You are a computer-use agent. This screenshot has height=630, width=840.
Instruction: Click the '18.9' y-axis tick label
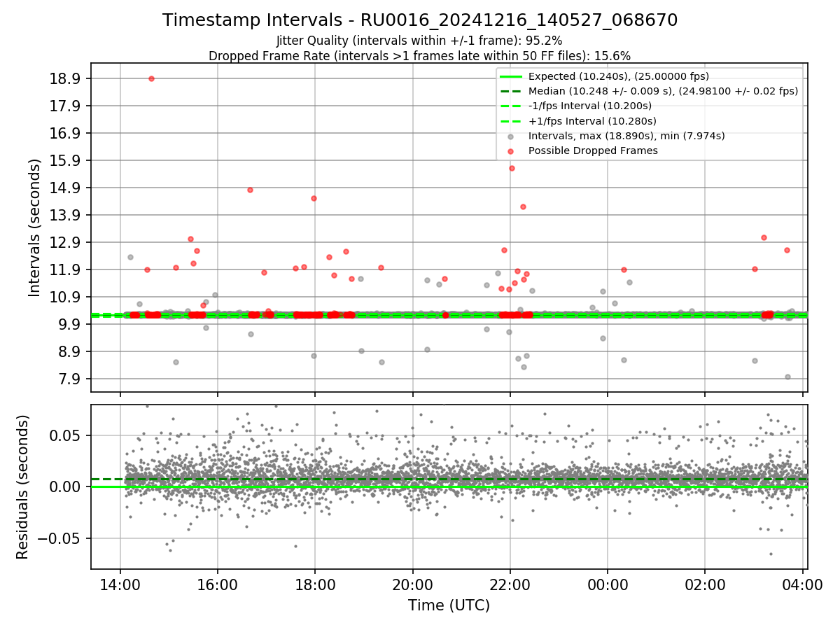coord(64,78)
